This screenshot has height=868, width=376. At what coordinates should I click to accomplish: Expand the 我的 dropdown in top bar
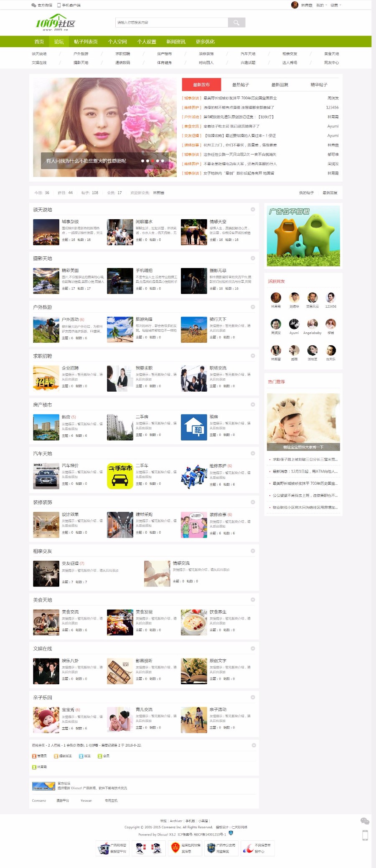click(x=321, y=5)
